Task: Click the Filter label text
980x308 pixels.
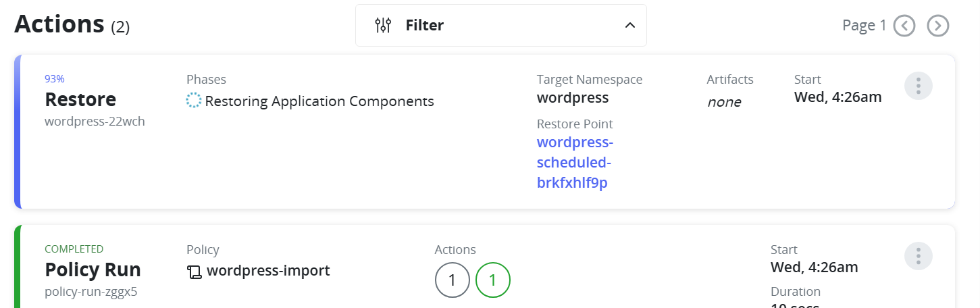Action: click(x=424, y=26)
